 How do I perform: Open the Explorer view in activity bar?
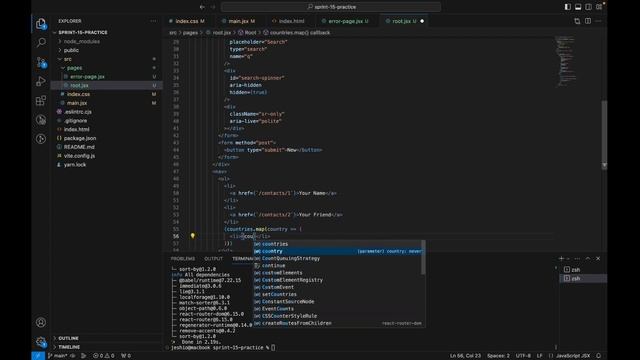click(x=41, y=24)
